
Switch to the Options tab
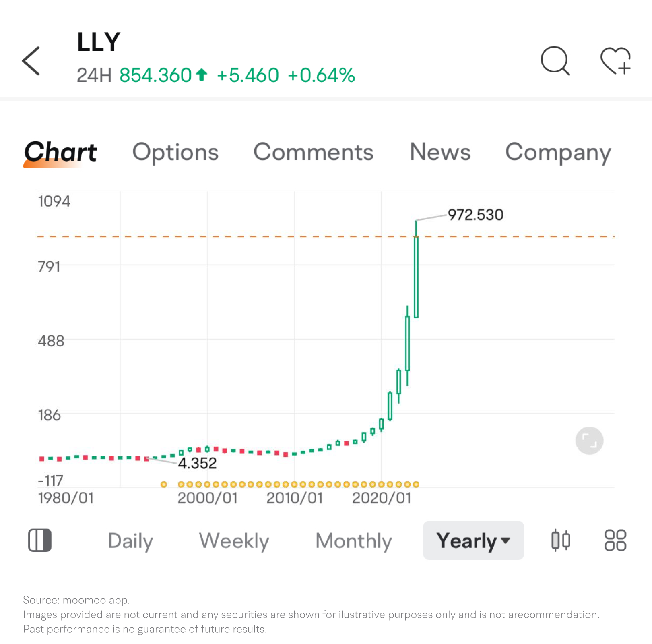point(175,152)
